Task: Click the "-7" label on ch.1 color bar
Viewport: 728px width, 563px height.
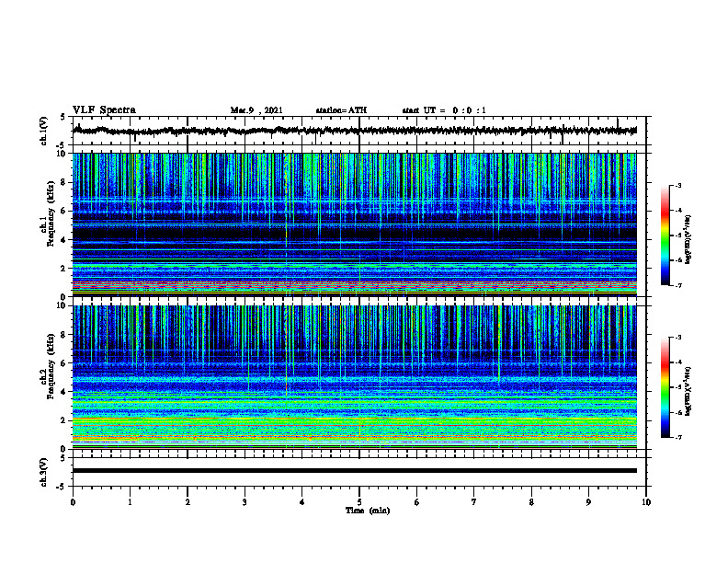Action: 678,285
